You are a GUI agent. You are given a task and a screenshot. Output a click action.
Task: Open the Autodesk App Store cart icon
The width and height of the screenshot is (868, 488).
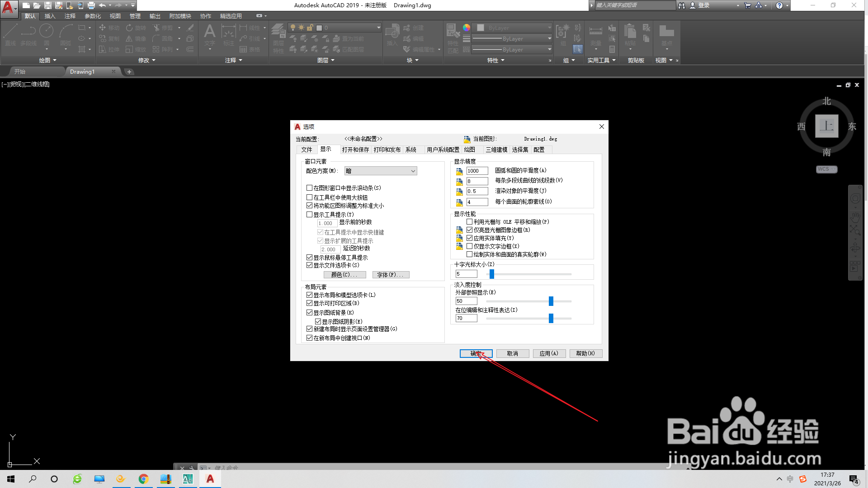pos(747,5)
